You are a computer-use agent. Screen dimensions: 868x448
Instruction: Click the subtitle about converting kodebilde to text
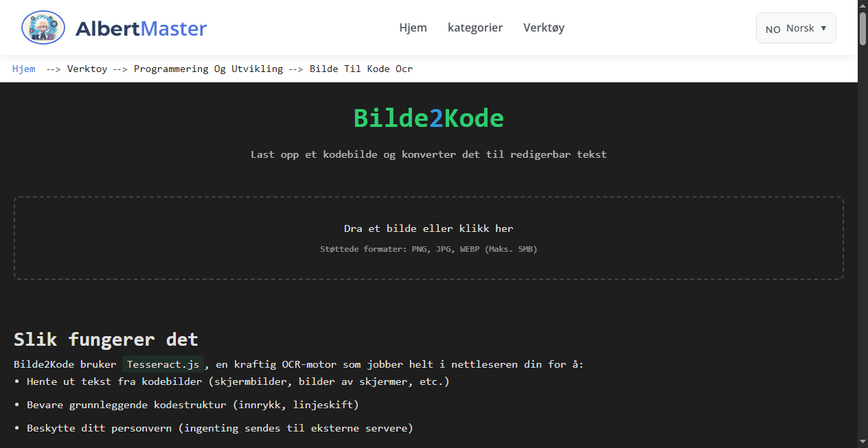(429, 154)
